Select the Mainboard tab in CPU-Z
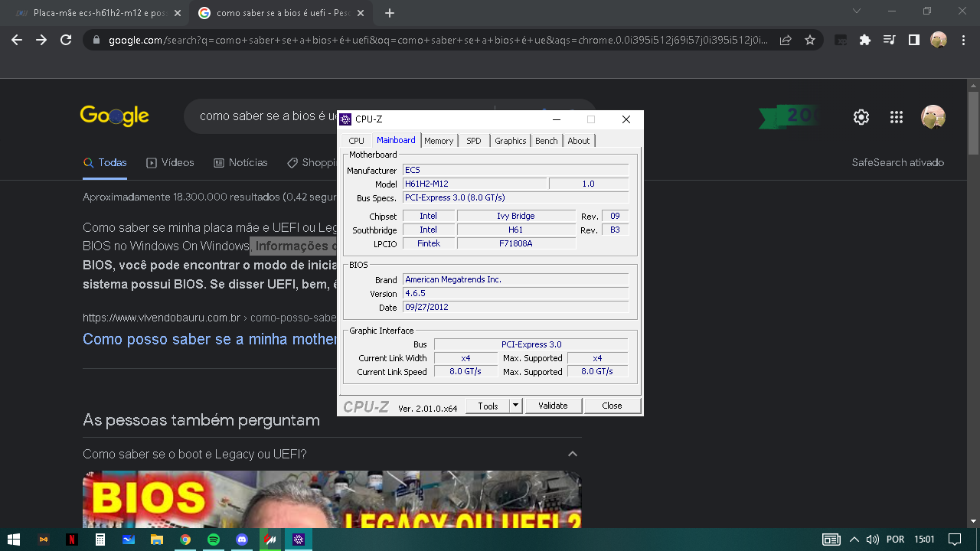The height and width of the screenshot is (551, 980). (396, 140)
